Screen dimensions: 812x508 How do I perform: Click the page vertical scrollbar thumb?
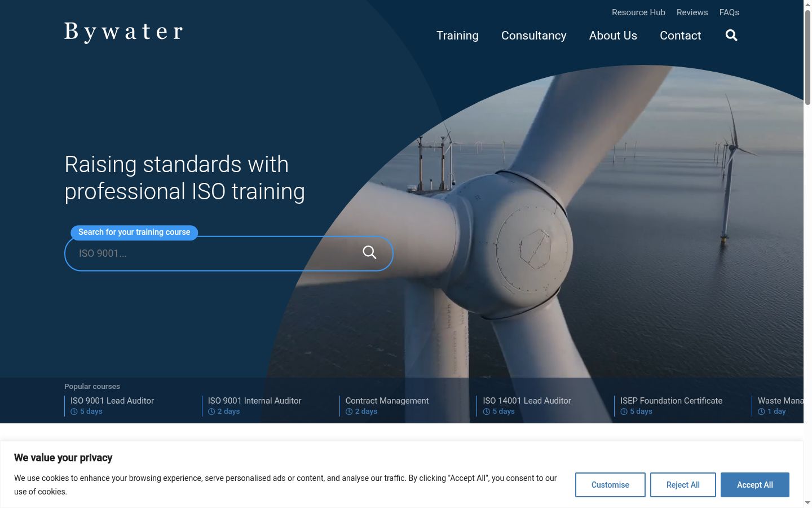(807, 56)
